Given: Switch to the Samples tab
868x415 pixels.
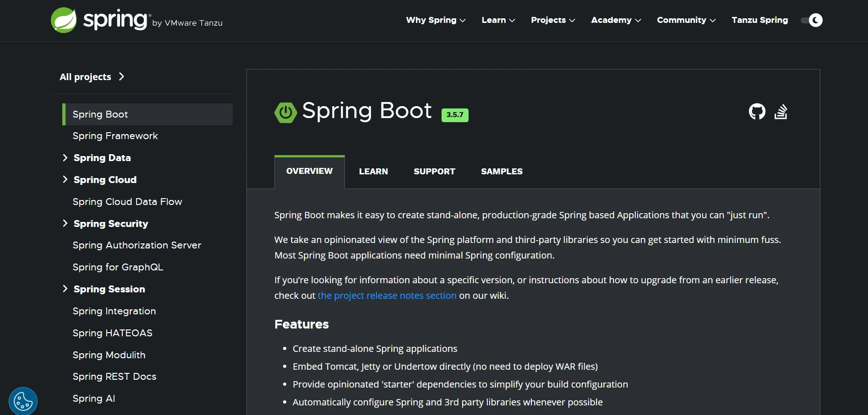Looking at the screenshot, I should click(502, 172).
